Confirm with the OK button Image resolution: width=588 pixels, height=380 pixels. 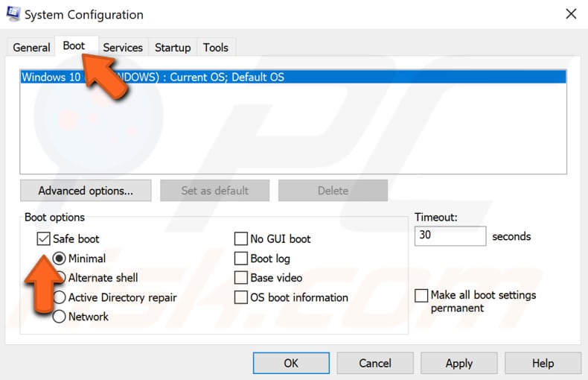coord(291,363)
